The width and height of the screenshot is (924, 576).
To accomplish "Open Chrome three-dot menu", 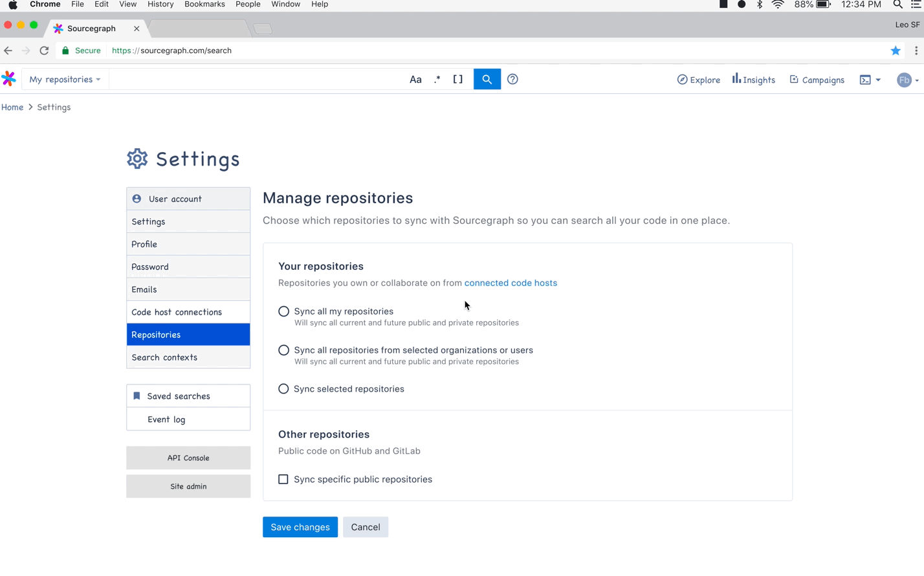I will [916, 50].
